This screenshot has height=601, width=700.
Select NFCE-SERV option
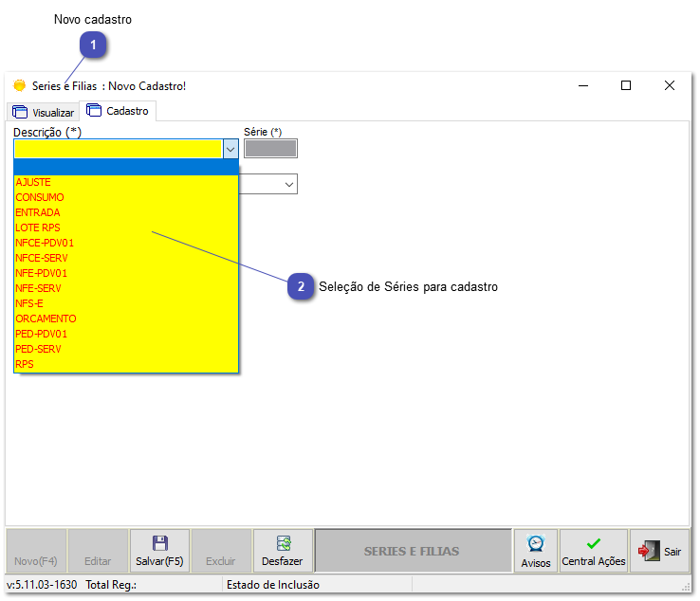(126, 258)
